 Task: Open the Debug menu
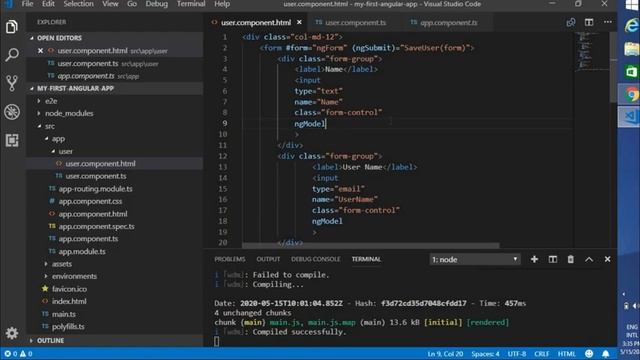tap(157, 4)
